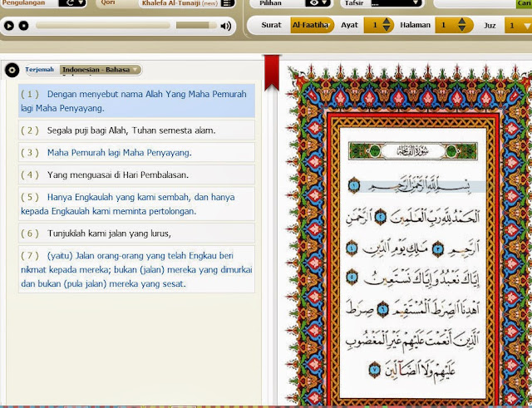Select verse 3 'Maha Pemurah lagi Maha Penyayang'
Image resolution: width=532 pixels, height=408 pixels.
pyautogui.click(x=136, y=153)
